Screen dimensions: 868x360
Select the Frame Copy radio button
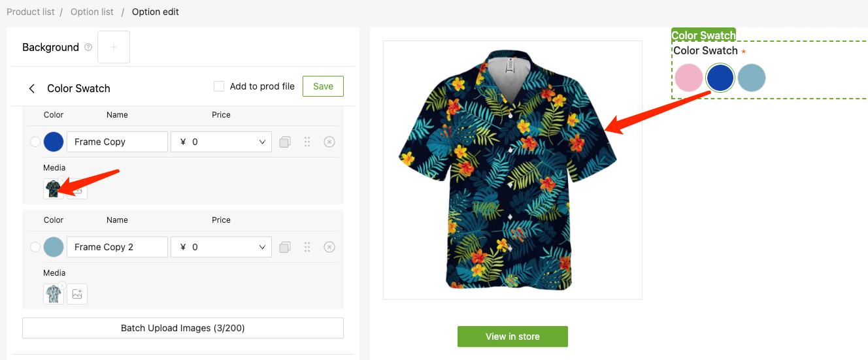pyautogui.click(x=35, y=142)
